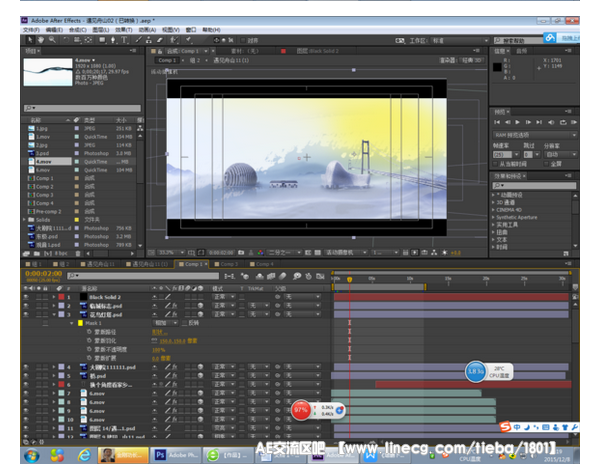
Task: Jump to first frame in Preview panel
Action: 497,122
